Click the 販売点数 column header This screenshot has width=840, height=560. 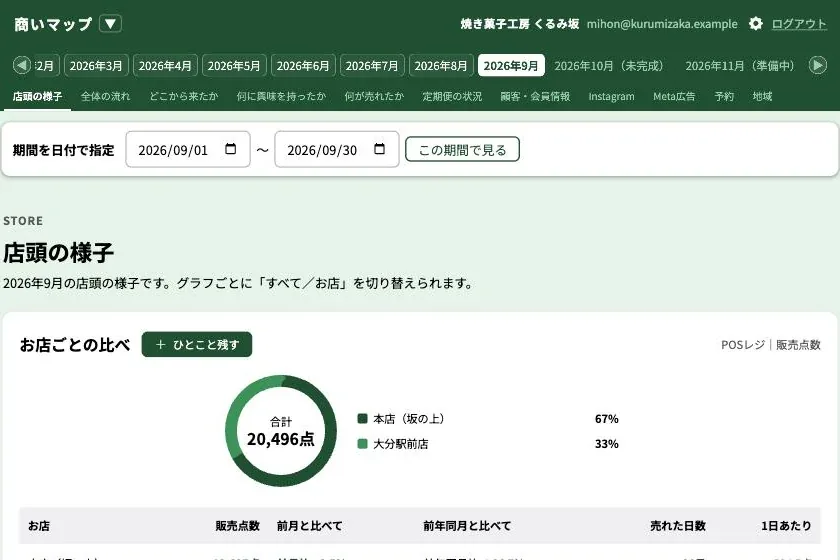(x=237, y=526)
